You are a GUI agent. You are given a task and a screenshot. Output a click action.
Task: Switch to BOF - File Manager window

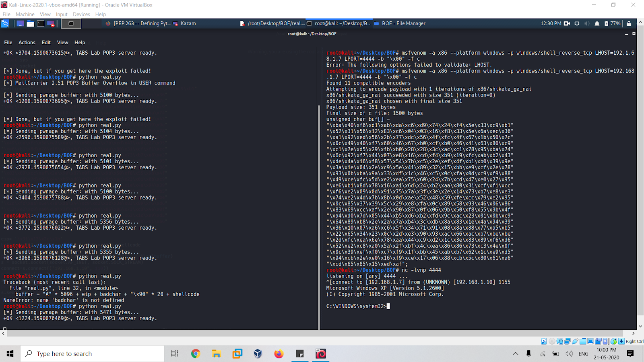(400, 24)
